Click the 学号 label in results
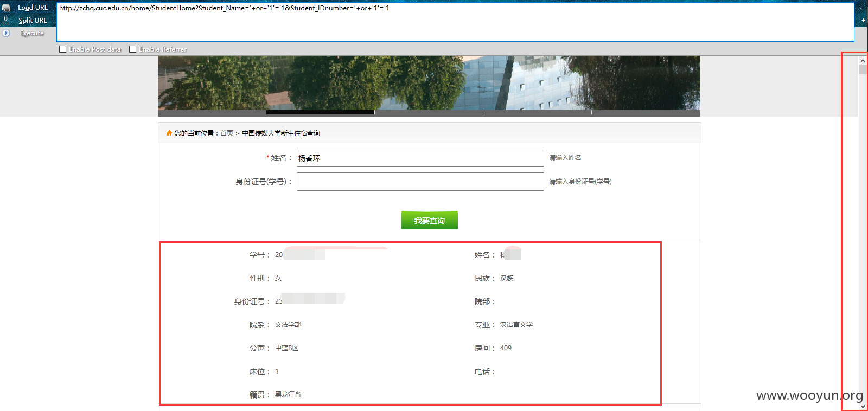The image size is (868, 411). point(260,255)
